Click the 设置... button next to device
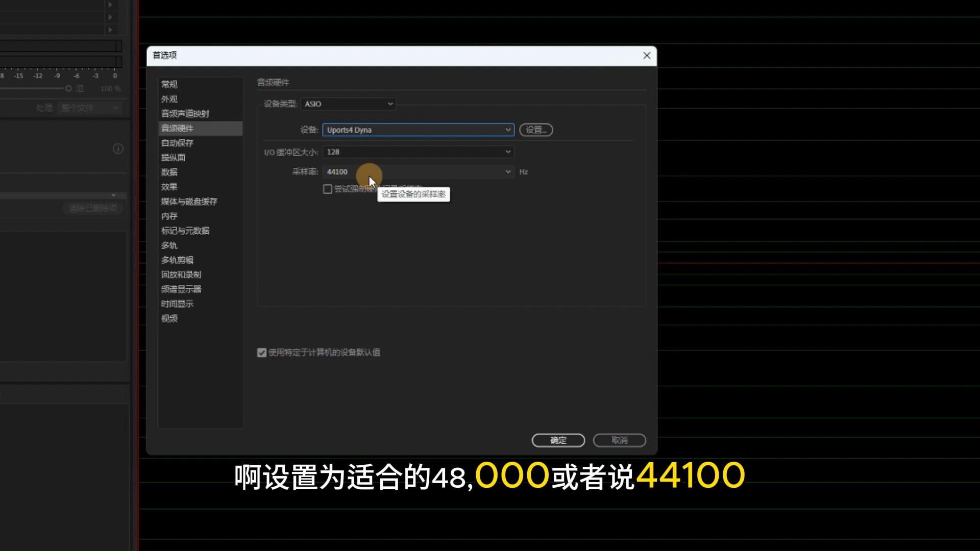Screen dimensions: 980x551 pyautogui.click(x=535, y=130)
